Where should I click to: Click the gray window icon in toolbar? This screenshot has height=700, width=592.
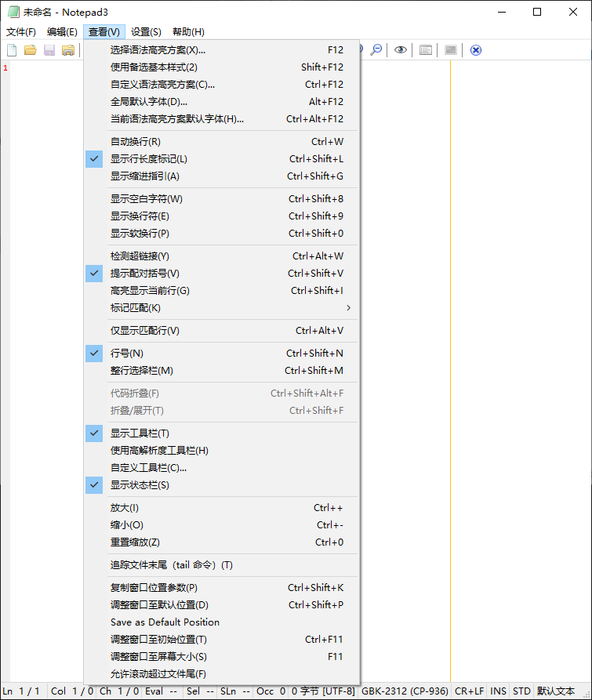451,50
